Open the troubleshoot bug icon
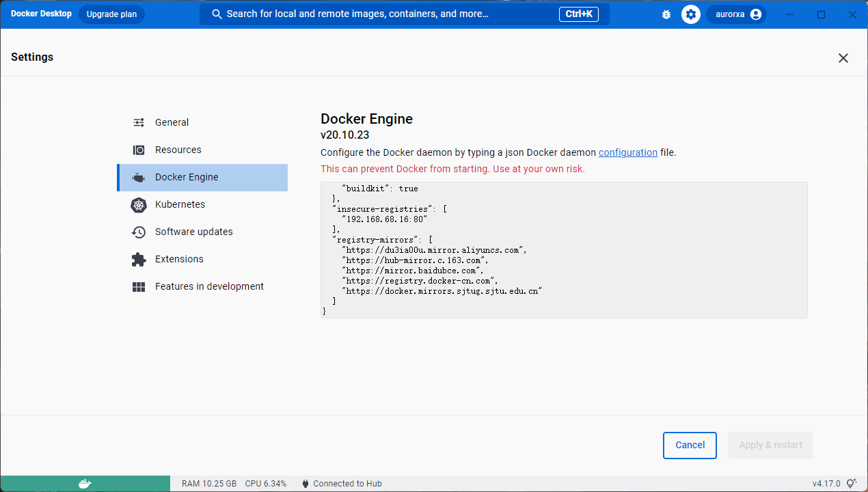The height and width of the screenshot is (492, 868). (666, 14)
